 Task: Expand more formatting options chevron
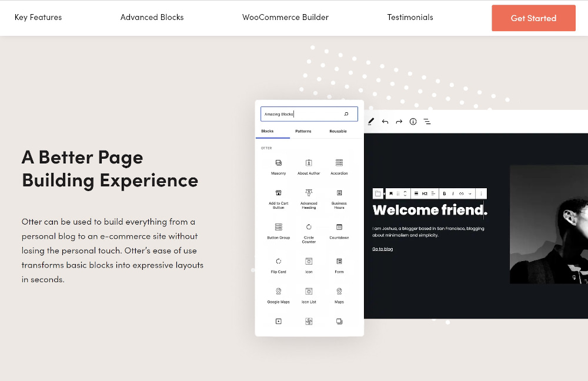click(x=470, y=193)
